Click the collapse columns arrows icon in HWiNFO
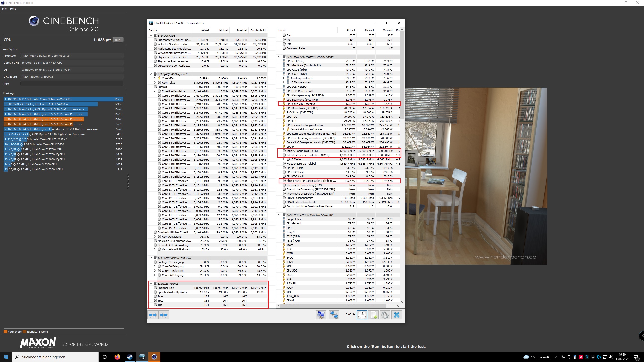 [164, 315]
